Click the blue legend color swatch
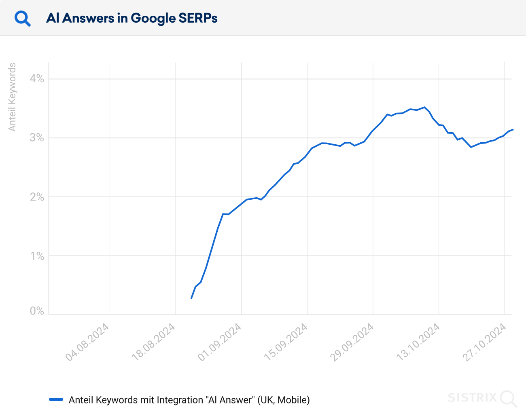 pyautogui.click(x=56, y=400)
